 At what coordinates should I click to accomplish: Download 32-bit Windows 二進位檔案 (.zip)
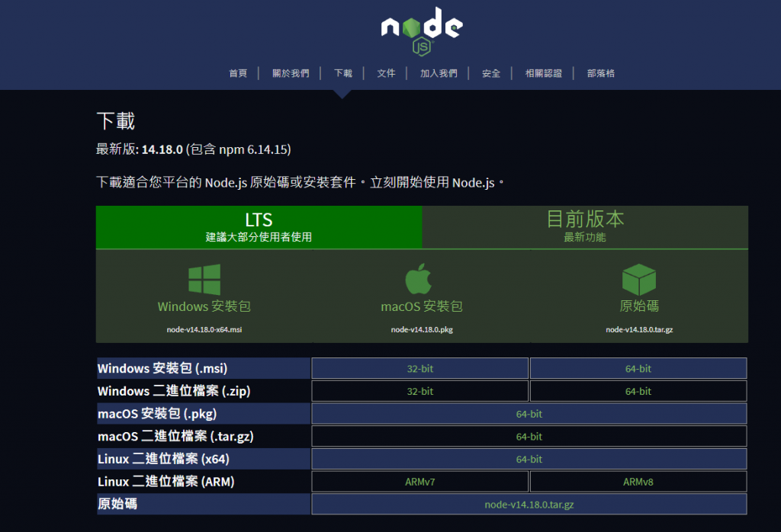(x=420, y=391)
